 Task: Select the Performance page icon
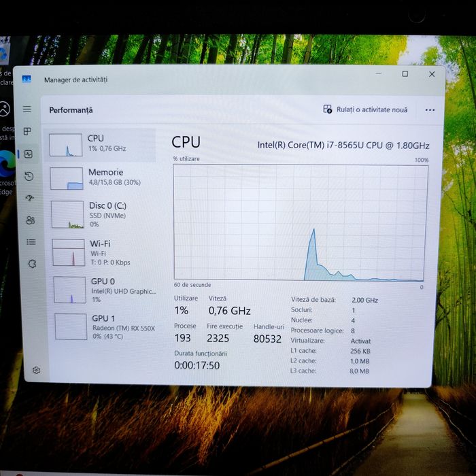(x=29, y=154)
